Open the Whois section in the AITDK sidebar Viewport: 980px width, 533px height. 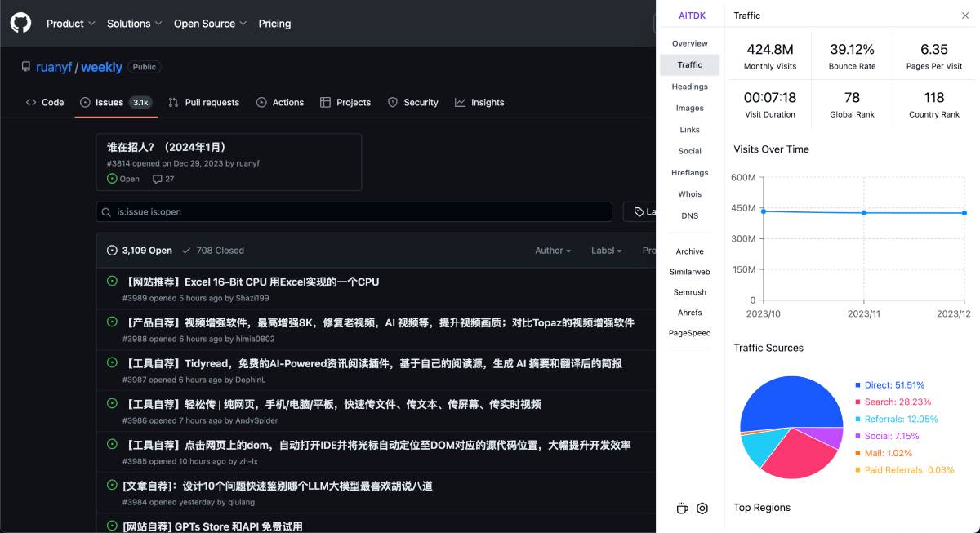tap(689, 193)
